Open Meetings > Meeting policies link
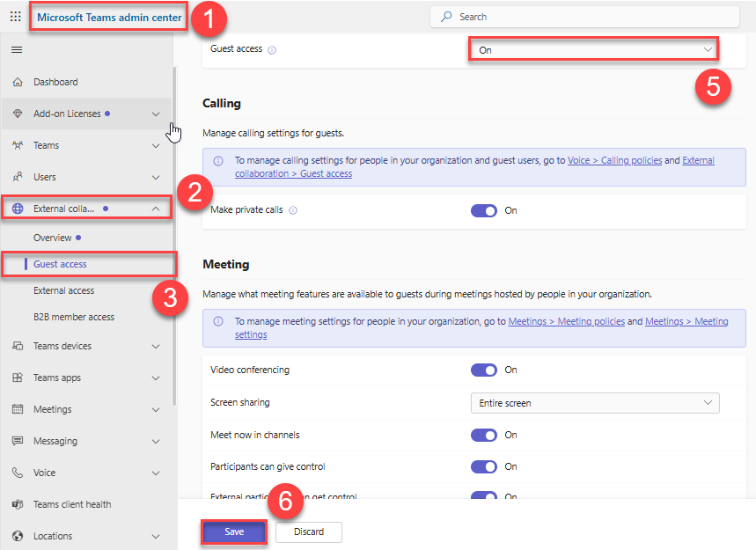The width and height of the screenshot is (756, 550). click(x=567, y=321)
